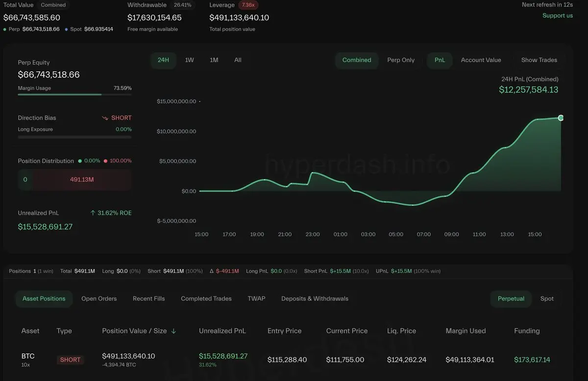Click the Support us link
This screenshot has width=588, height=381.
point(557,16)
